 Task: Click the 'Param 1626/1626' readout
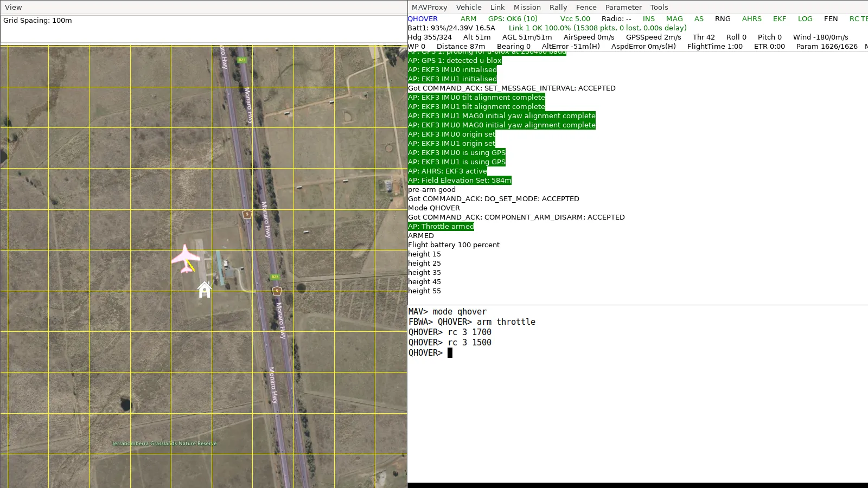tap(827, 46)
